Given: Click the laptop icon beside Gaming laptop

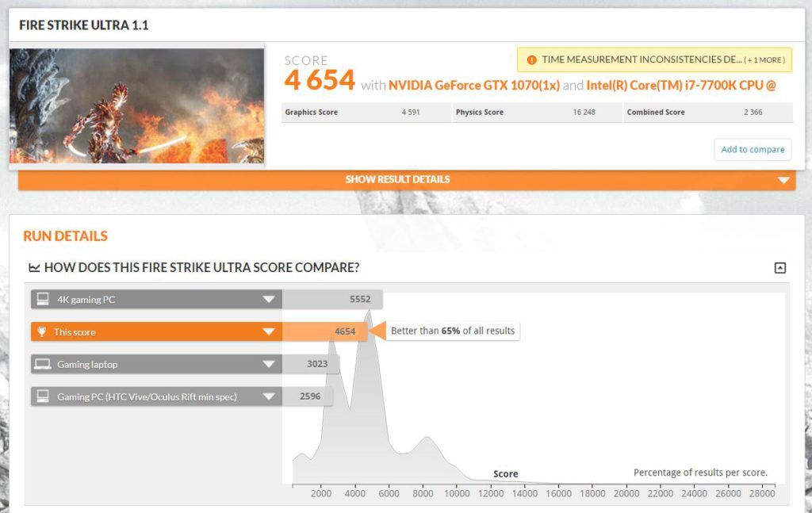Looking at the screenshot, I should 43,365.
